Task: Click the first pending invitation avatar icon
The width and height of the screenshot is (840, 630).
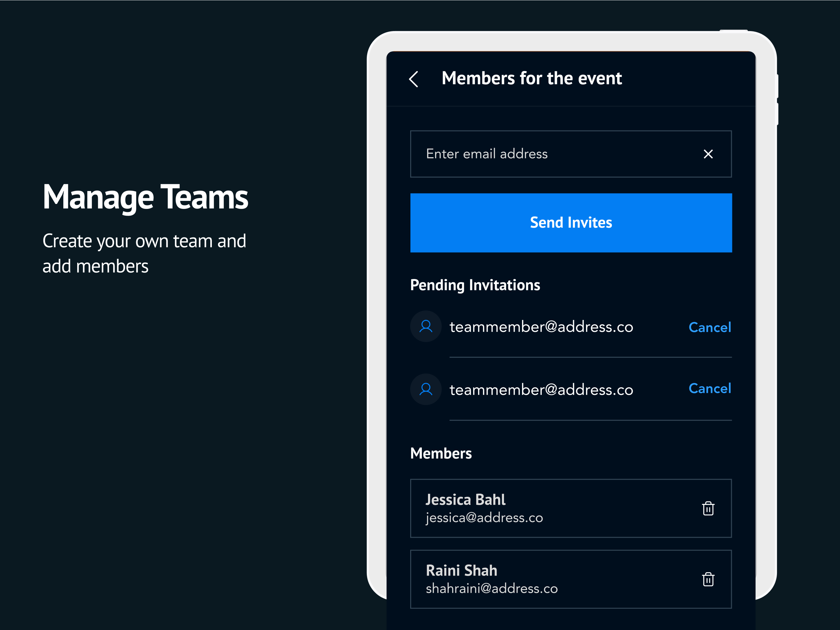Action: pos(426,326)
